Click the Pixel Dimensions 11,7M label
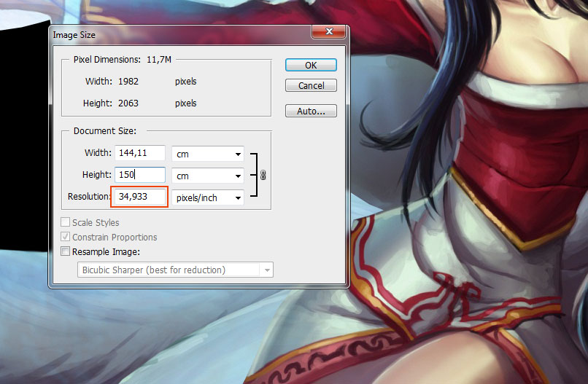 click(x=123, y=60)
